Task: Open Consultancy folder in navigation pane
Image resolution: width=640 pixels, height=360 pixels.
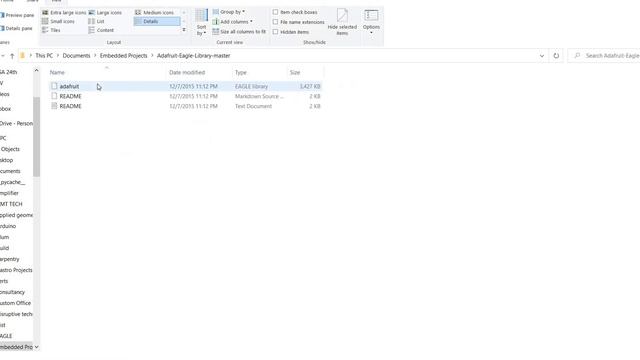Action: [12, 292]
